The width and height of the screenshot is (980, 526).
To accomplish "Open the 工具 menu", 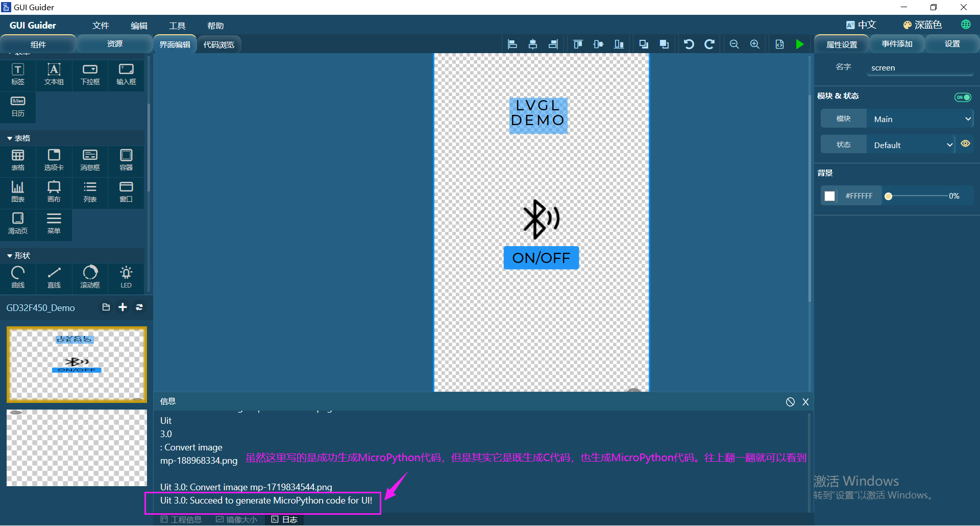I will pyautogui.click(x=177, y=26).
